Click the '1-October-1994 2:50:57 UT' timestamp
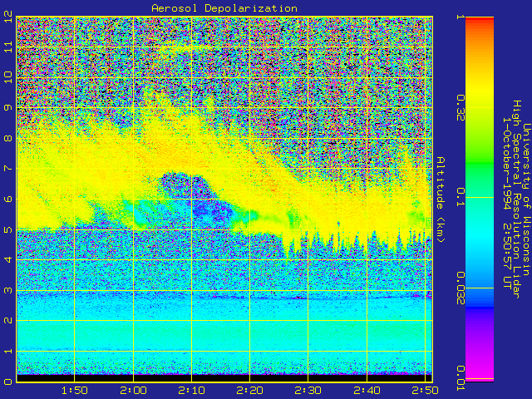The width and height of the screenshot is (532, 399). 506,204
